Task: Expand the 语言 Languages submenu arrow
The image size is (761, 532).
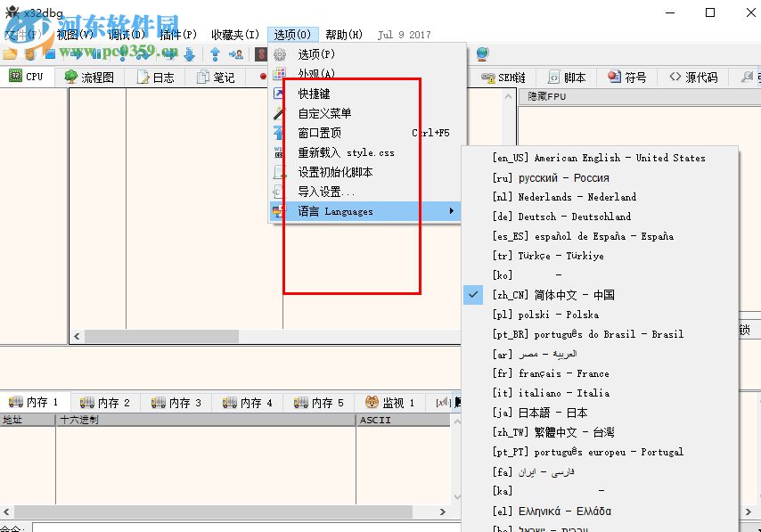Action: (452, 210)
